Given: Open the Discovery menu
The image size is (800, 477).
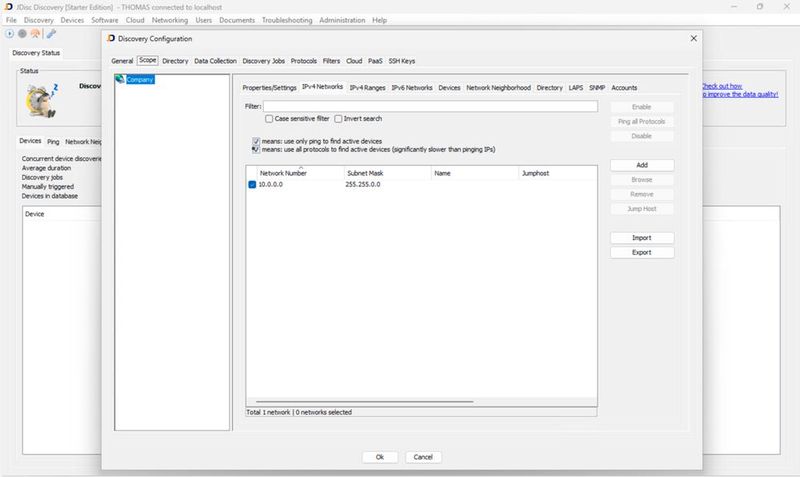Looking at the screenshot, I should tap(39, 20).
